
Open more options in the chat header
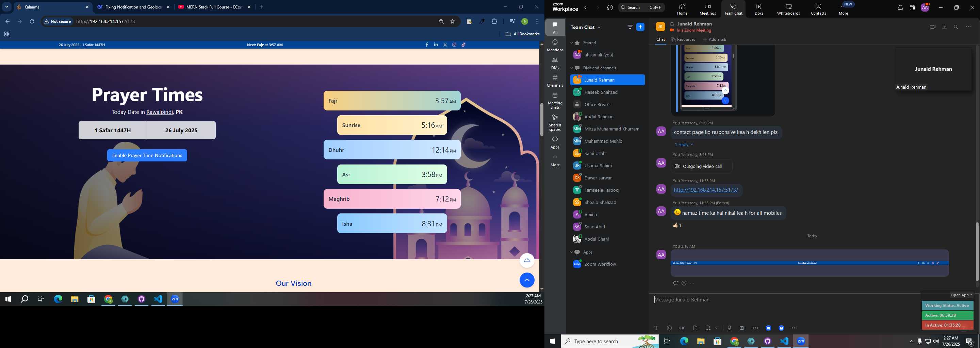coord(968,27)
